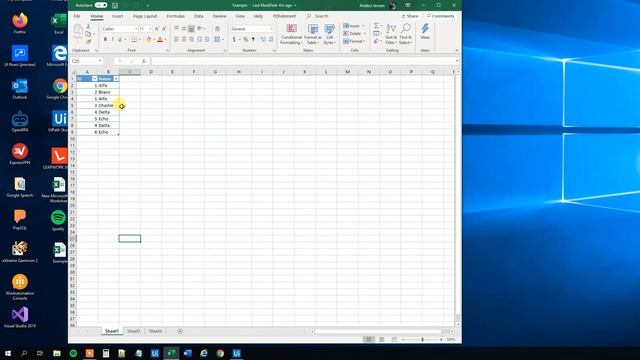Toggle the AutoSave switch
Screen dimensions: 640x360
click(100, 5)
